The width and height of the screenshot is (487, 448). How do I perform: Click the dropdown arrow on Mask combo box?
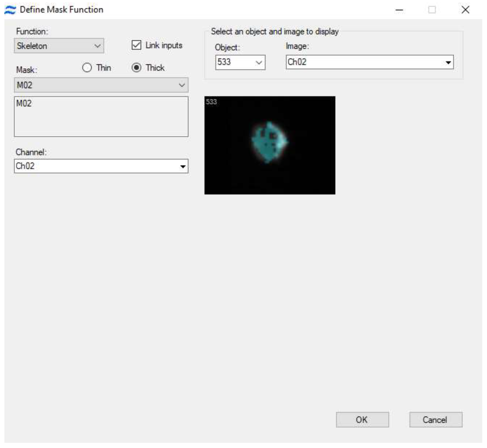pos(182,85)
